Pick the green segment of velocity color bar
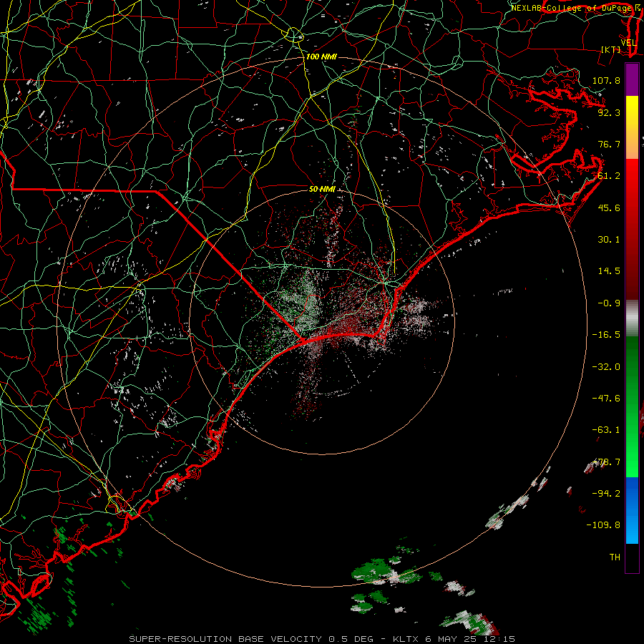The height and width of the screenshot is (644, 644). pos(632,406)
